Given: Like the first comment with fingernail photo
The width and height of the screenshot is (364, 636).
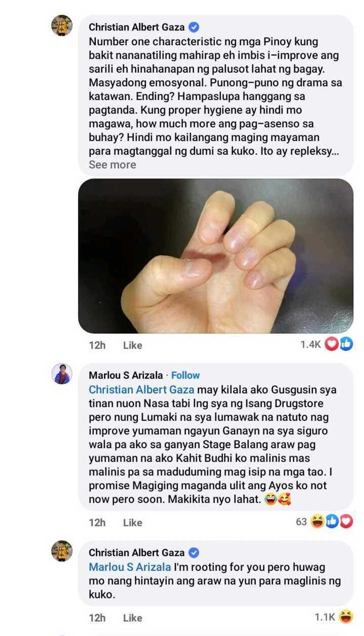Looking at the screenshot, I should [x=133, y=345].
